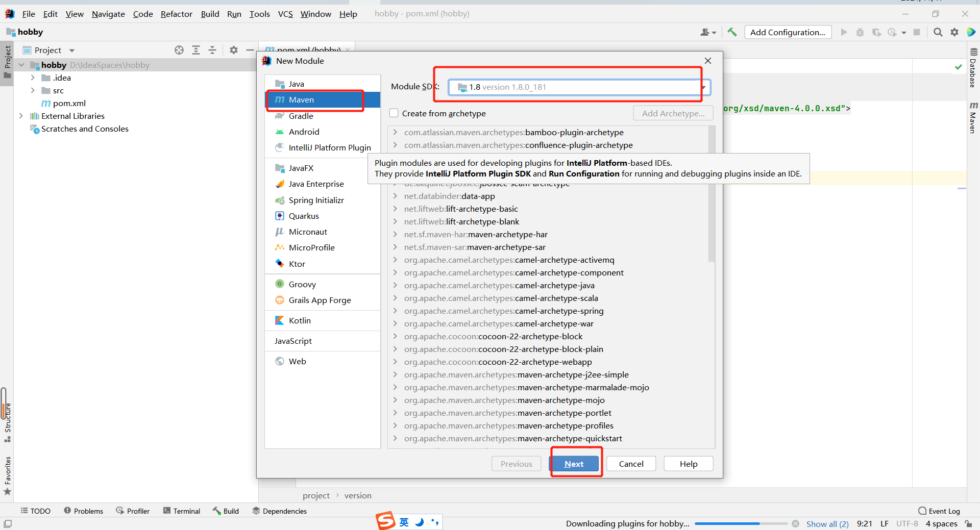
Task: Open the Maven tool window sidebar
Action: point(973,118)
